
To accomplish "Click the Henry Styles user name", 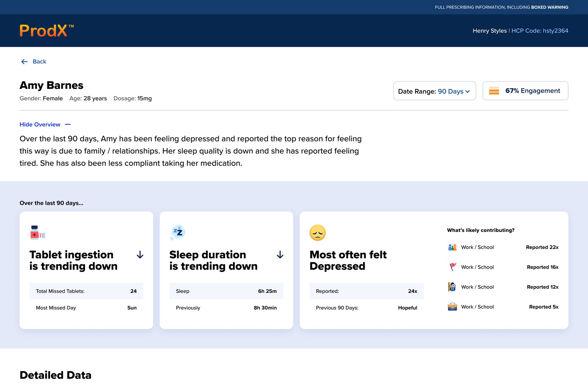I will (490, 31).
